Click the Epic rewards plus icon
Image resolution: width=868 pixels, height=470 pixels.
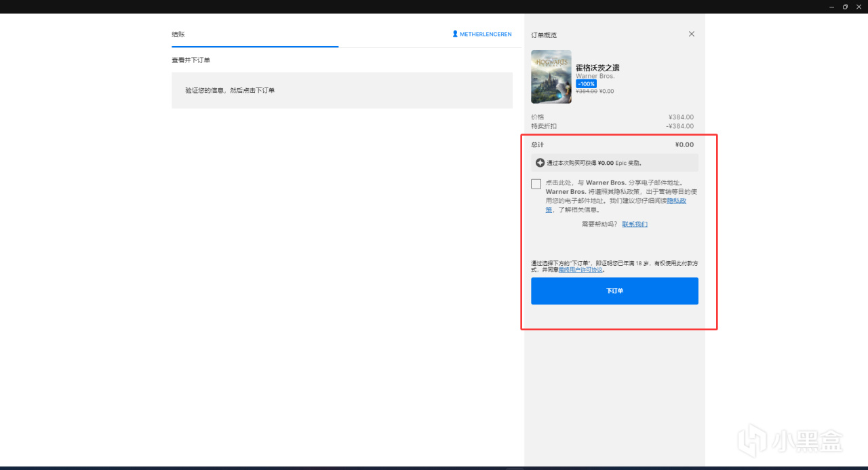(x=540, y=163)
